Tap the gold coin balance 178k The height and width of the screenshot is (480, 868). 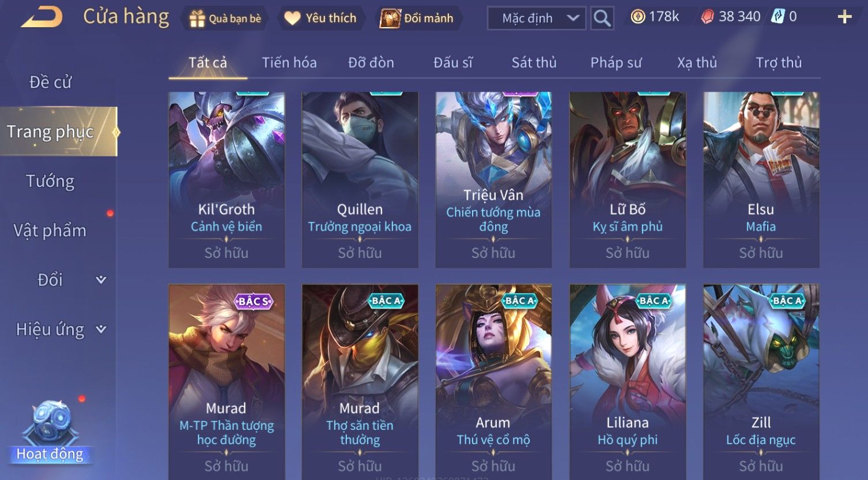point(655,17)
